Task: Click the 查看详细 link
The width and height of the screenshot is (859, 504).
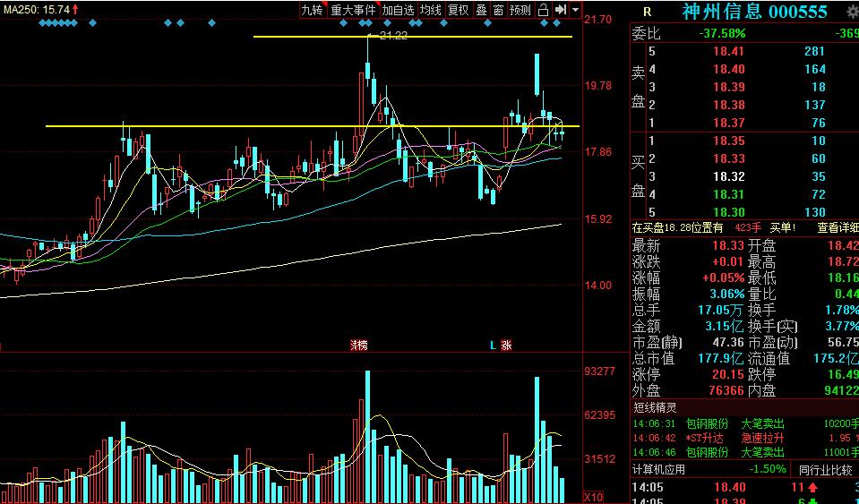Action: click(x=837, y=228)
